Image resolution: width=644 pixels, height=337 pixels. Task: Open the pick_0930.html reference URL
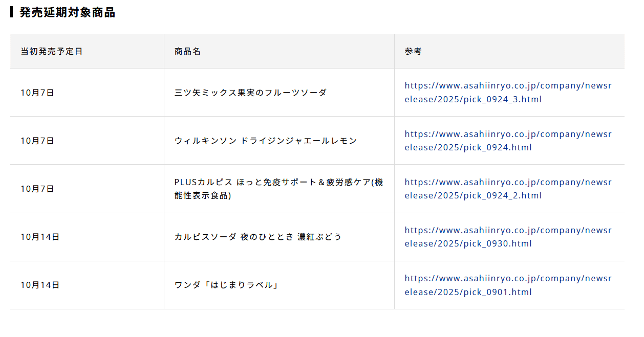coord(508,237)
